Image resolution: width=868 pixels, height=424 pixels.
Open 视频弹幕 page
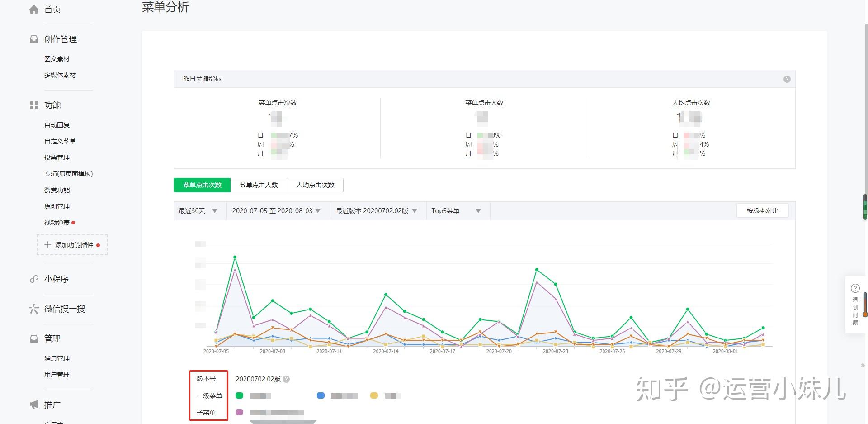57,223
